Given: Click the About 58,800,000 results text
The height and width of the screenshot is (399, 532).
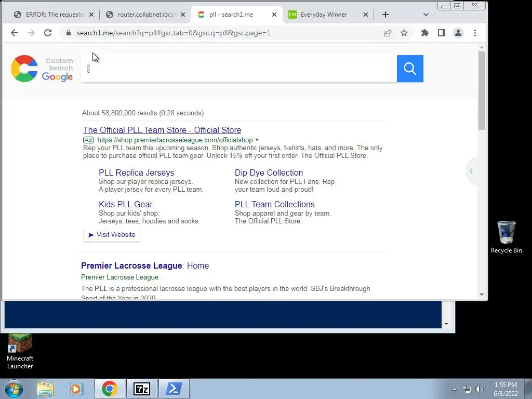Looking at the screenshot, I should [x=143, y=113].
